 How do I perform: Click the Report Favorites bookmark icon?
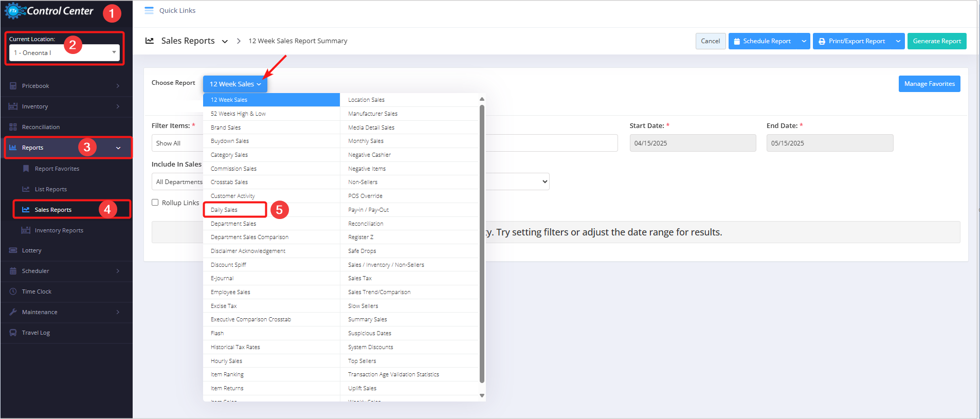tap(26, 169)
